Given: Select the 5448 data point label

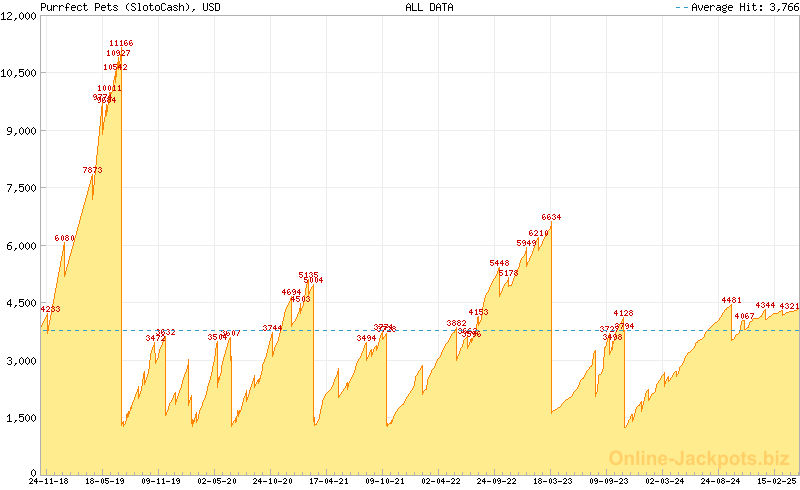Looking at the screenshot, I should tap(499, 263).
